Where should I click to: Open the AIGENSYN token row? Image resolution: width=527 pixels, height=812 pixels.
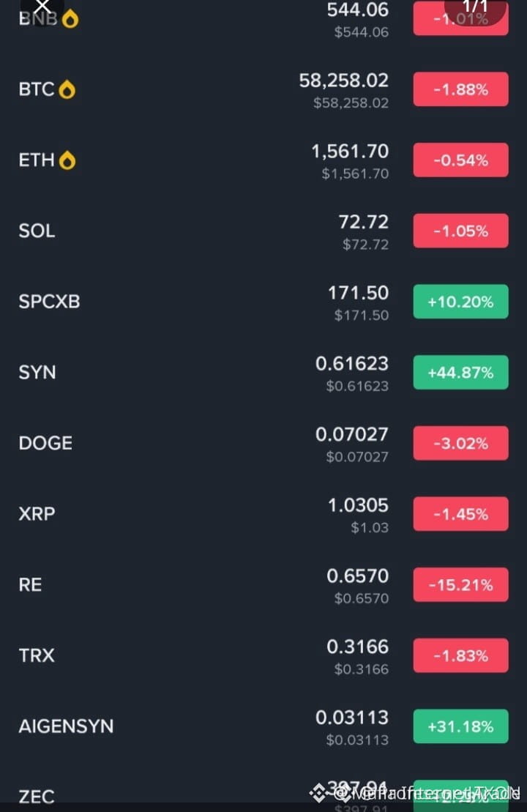263,726
